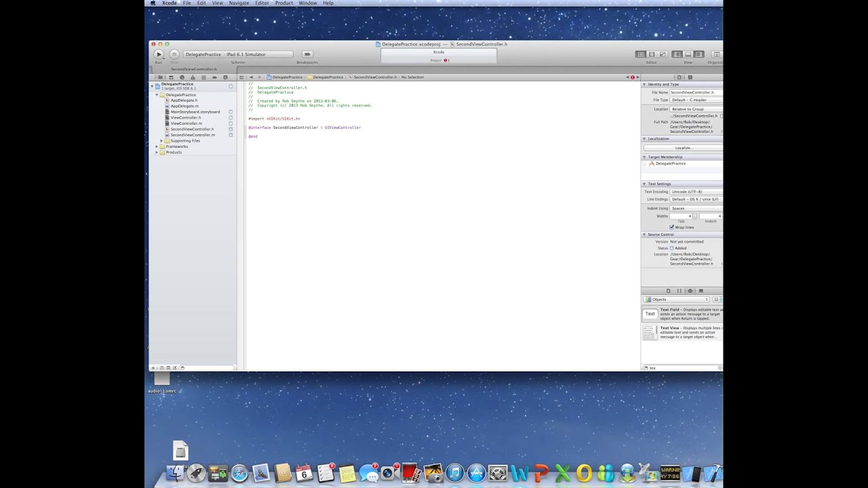Image resolution: width=868 pixels, height=488 pixels.
Task: Toggle the utilities pane view button
Action: tap(698, 54)
